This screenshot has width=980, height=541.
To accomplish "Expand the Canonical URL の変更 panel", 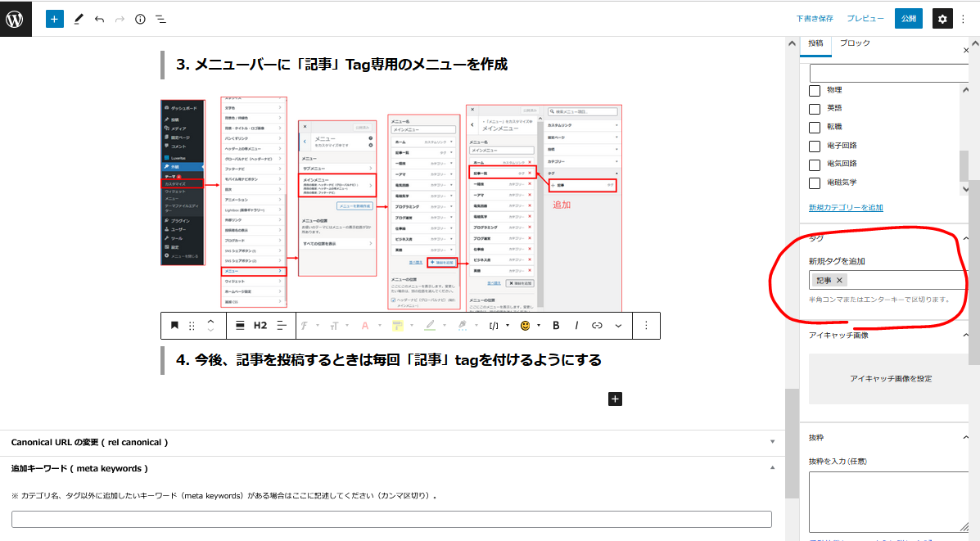I will (x=772, y=442).
